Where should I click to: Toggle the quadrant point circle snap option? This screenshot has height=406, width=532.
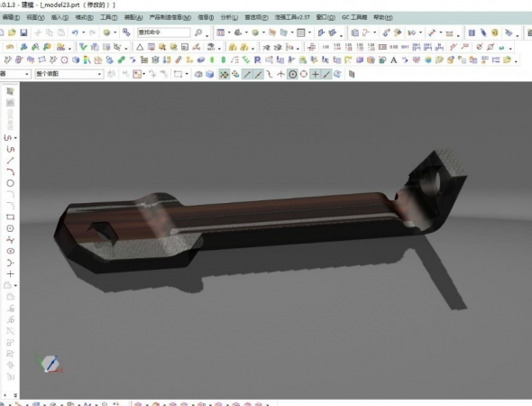pyautogui.click(x=304, y=74)
